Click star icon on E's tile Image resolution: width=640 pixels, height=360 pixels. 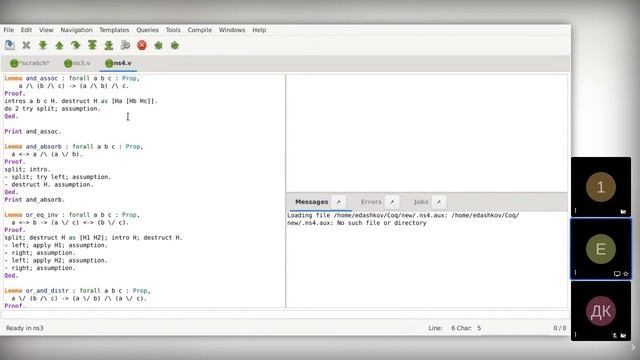tap(626, 274)
